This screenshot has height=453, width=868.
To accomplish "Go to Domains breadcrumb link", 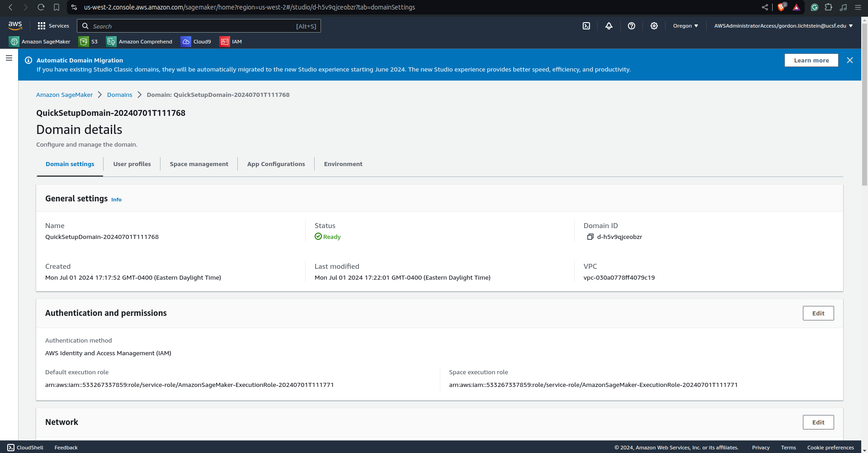I will pos(120,95).
